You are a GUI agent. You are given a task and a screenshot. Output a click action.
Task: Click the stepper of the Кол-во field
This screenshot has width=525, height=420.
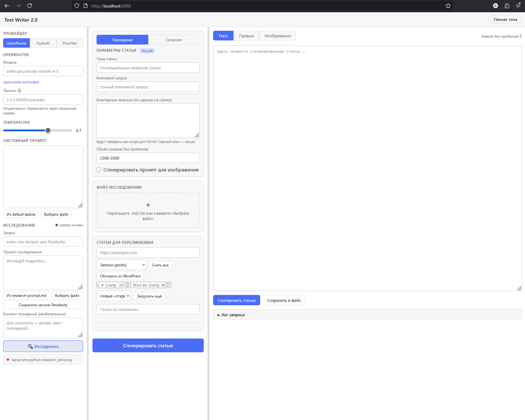168,285
